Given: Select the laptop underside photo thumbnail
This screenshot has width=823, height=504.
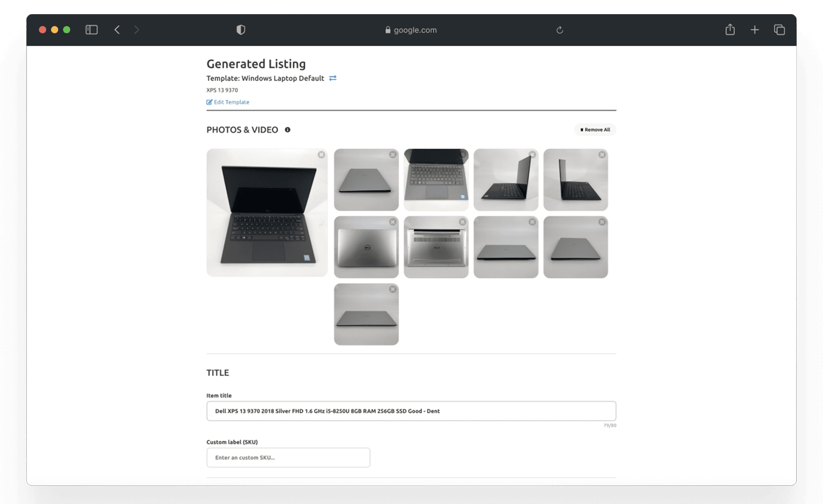Looking at the screenshot, I should pos(436,247).
